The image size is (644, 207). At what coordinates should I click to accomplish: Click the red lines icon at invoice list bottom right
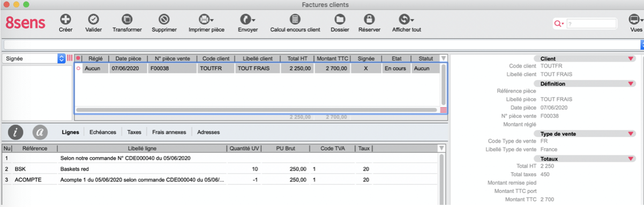pyautogui.click(x=443, y=110)
